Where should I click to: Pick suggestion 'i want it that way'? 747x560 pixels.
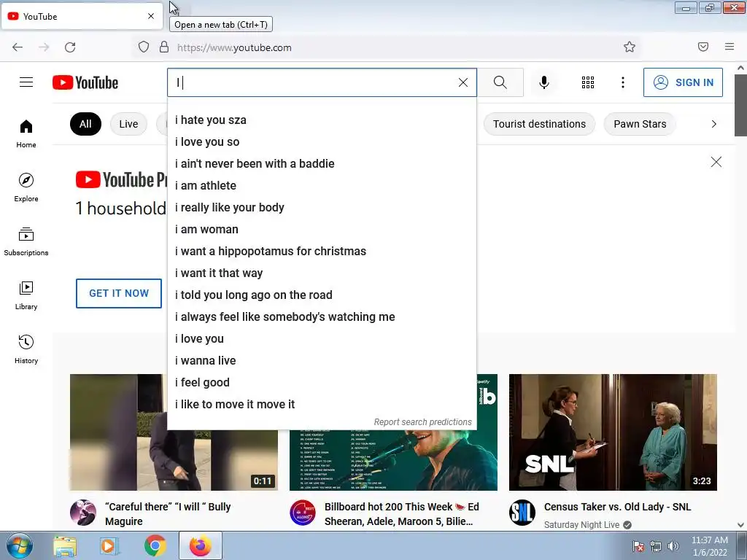point(322,273)
